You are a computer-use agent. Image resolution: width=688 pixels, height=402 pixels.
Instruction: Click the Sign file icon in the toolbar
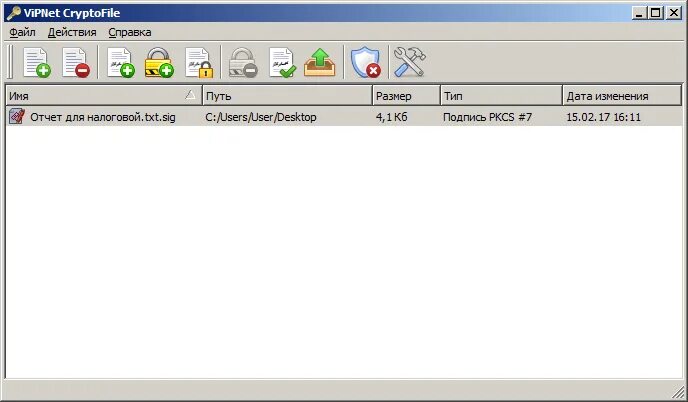point(121,62)
